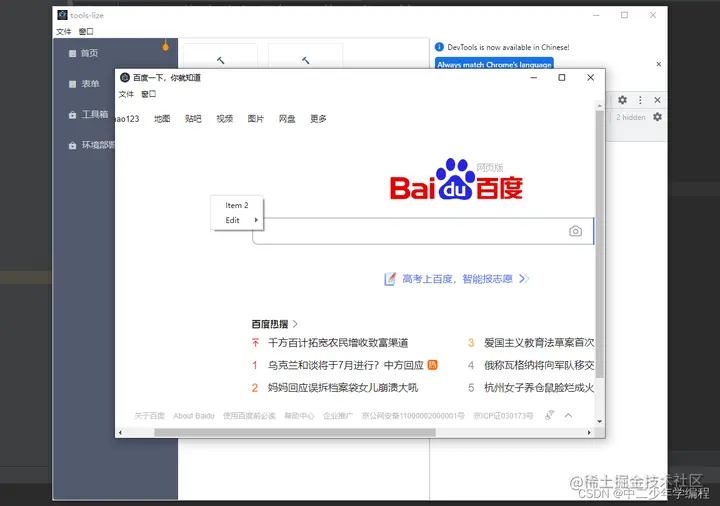Close the DevTools panel

(x=657, y=100)
